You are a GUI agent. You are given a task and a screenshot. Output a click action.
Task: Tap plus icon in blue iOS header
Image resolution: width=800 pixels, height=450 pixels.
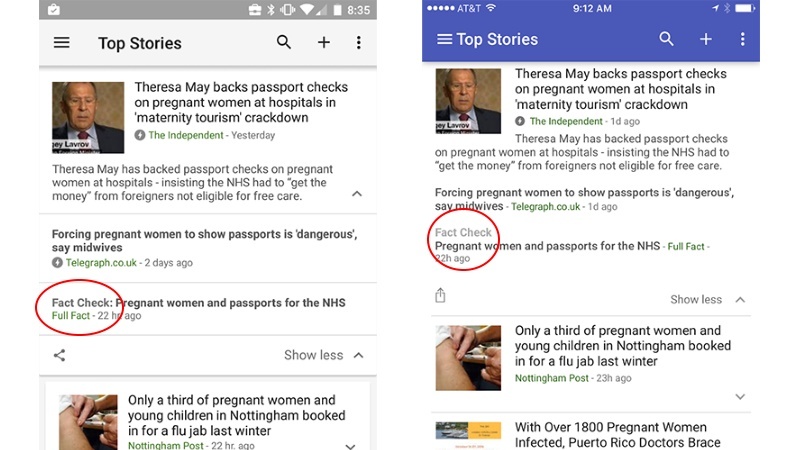(x=706, y=39)
